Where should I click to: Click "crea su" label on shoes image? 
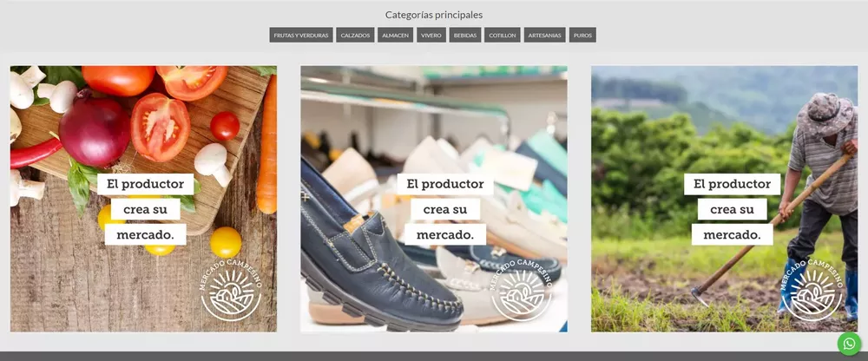[x=444, y=209]
